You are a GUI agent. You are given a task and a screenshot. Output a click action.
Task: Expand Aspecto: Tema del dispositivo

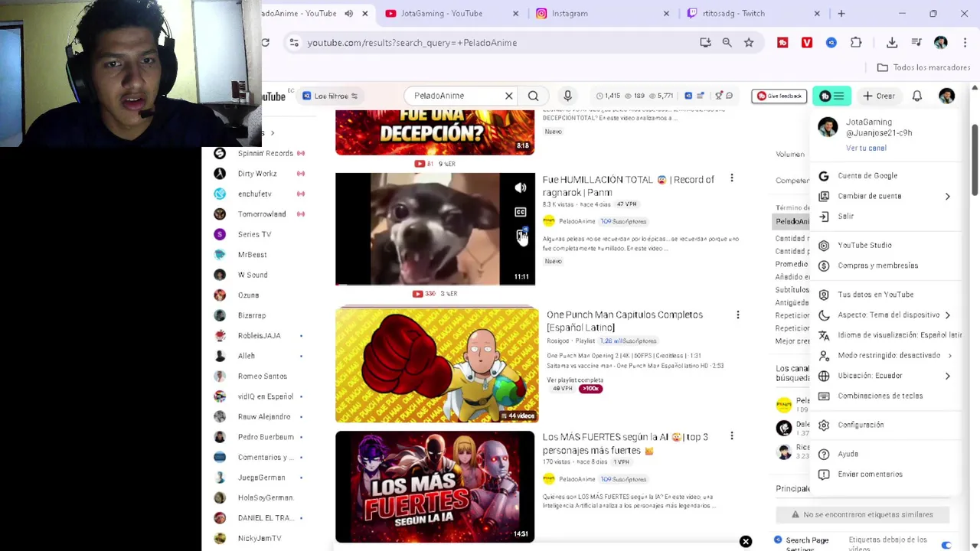885,315
